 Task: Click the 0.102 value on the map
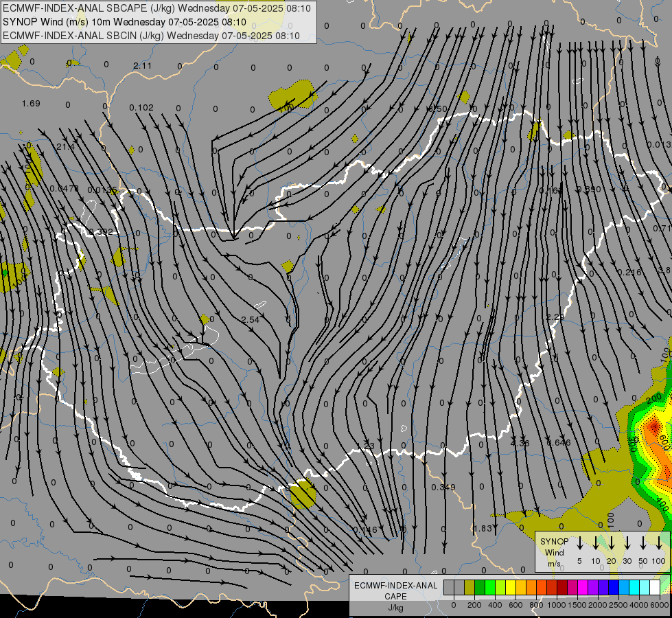click(141, 108)
